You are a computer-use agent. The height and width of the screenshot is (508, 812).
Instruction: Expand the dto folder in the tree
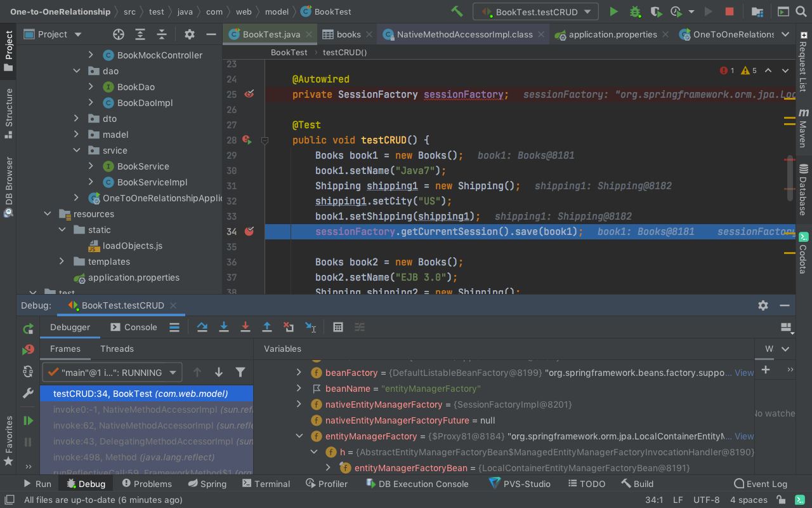coord(77,119)
